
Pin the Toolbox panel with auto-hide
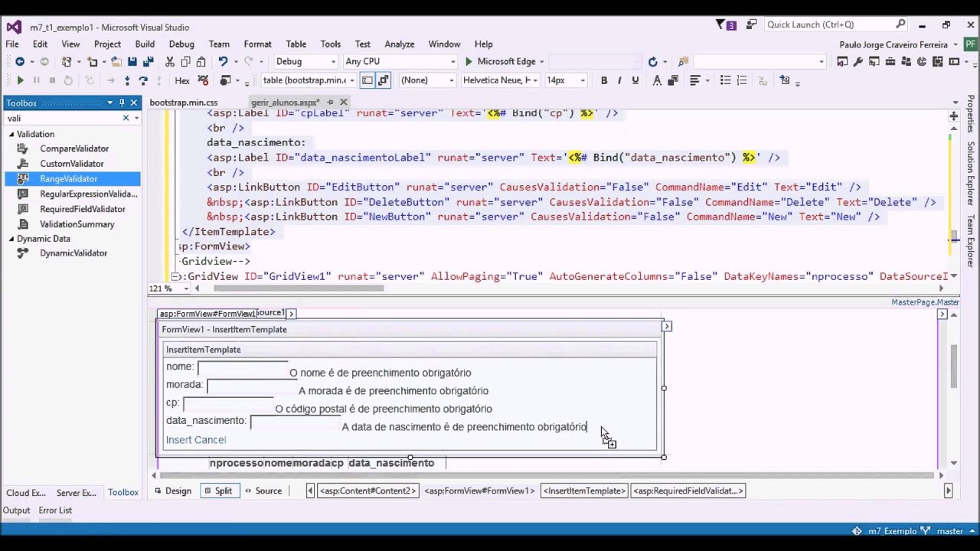(x=121, y=103)
